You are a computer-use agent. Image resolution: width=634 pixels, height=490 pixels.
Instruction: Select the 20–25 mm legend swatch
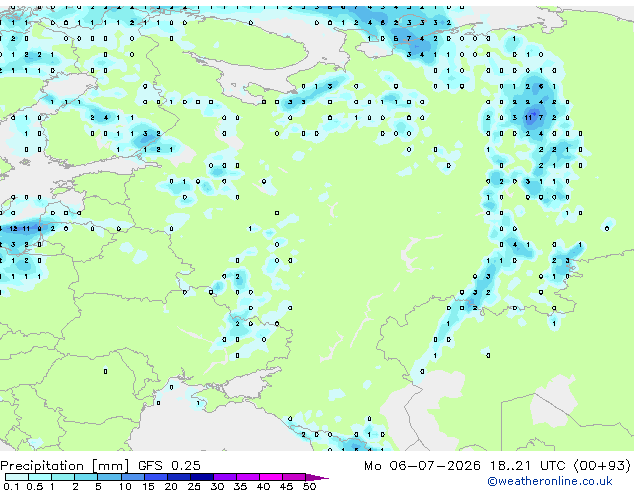click(x=179, y=477)
